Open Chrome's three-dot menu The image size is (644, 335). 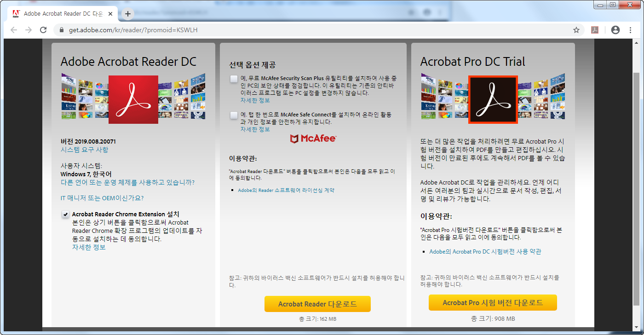click(630, 30)
